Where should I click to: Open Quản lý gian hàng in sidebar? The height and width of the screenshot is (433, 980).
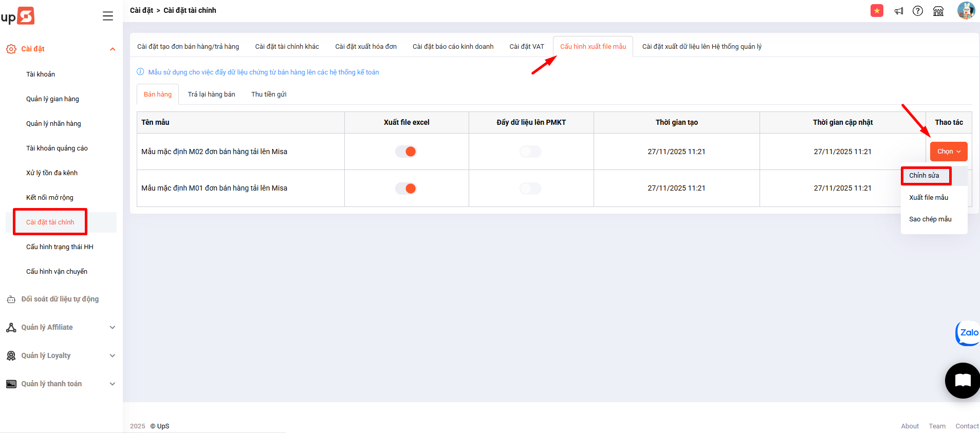pos(52,99)
